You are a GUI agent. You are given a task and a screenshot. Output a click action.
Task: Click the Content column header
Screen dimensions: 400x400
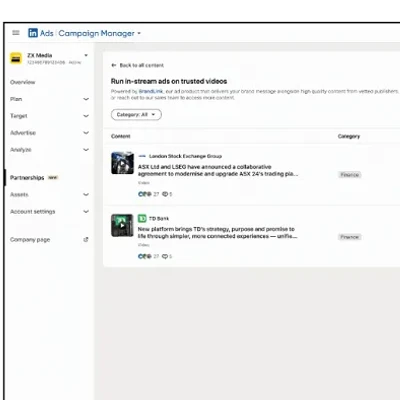(121, 136)
